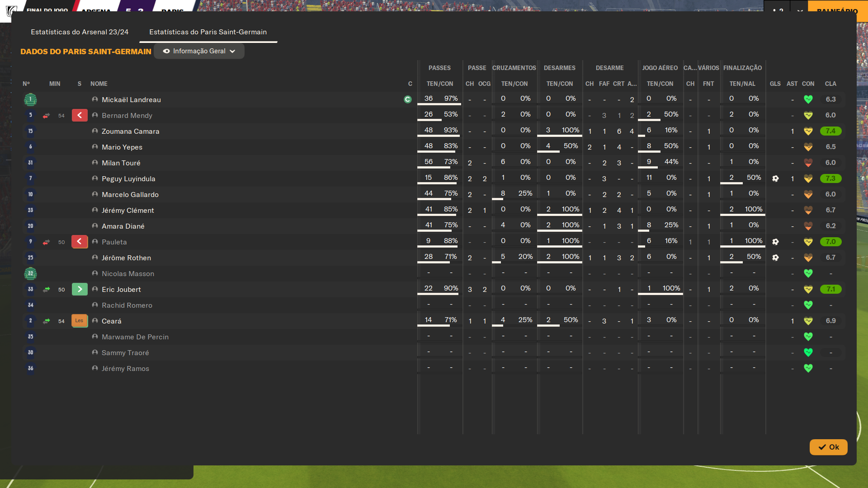This screenshot has height=488, width=868.
Task: Switch to Estatísticas do Arsenal 23/24 tab
Action: tap(80, 32)
